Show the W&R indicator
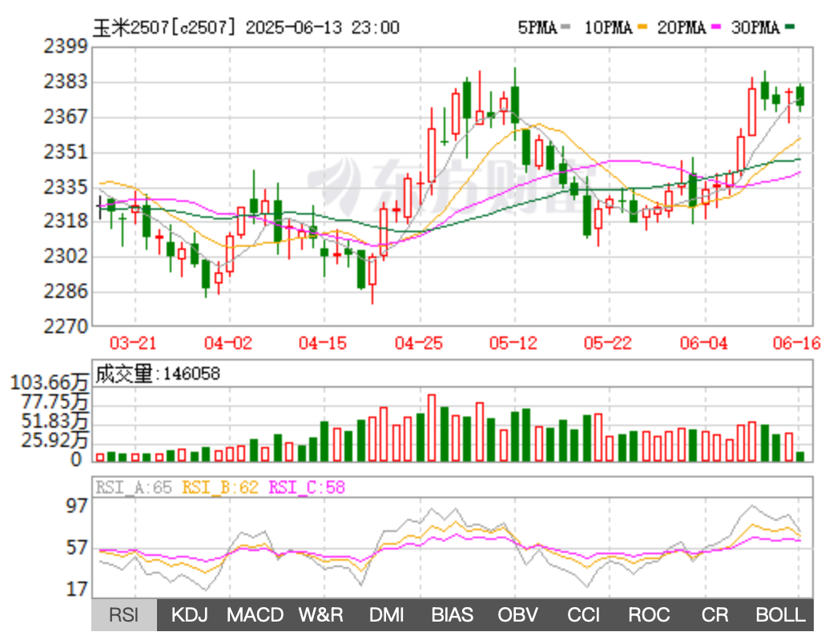This screenshot has width=833, height=644. 320,615
